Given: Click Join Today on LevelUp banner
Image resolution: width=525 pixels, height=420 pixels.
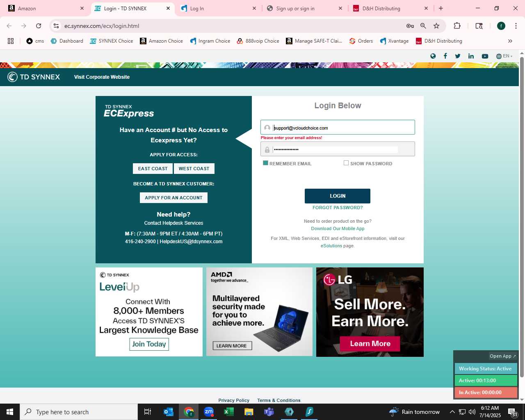Looking at the screenshot, I should 149,344.
